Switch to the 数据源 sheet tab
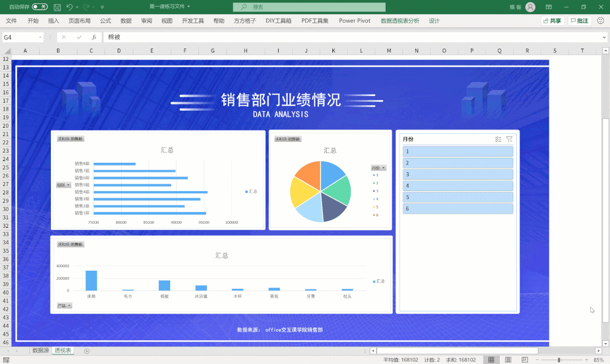The width and height of the screenshot is (610, 364). pyautogui.click(x=40, y=350)
